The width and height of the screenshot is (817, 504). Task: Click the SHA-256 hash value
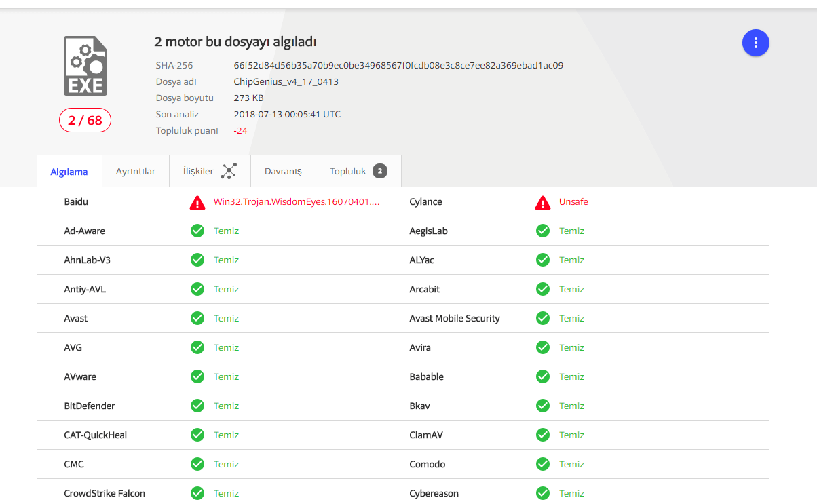point(398,66)
